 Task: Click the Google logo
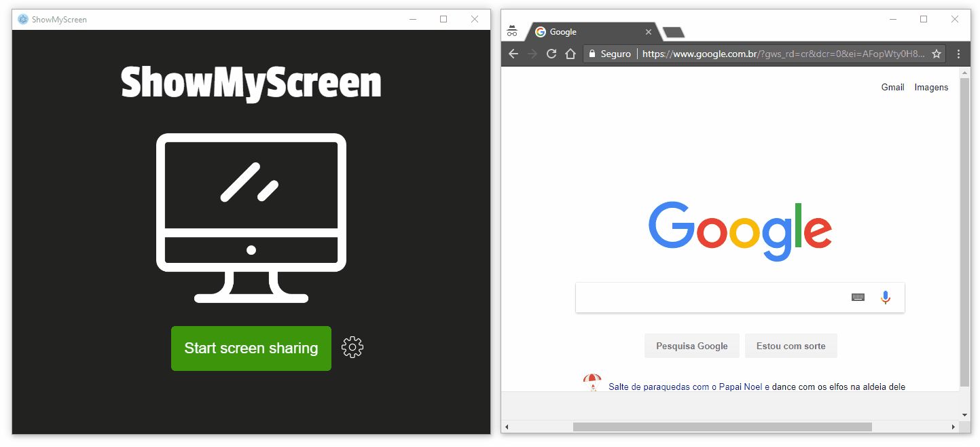click(x=740, y=232)
